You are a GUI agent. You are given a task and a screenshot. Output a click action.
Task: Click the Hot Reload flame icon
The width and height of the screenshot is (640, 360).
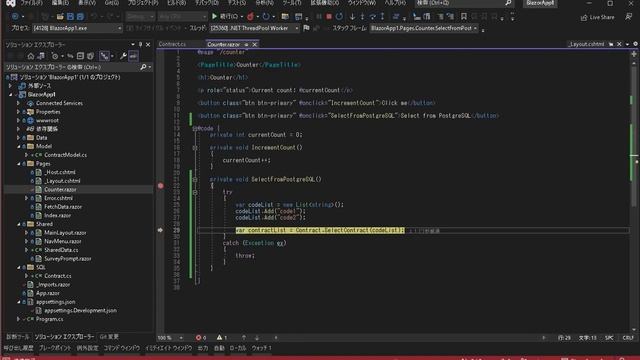pos(250,16)
